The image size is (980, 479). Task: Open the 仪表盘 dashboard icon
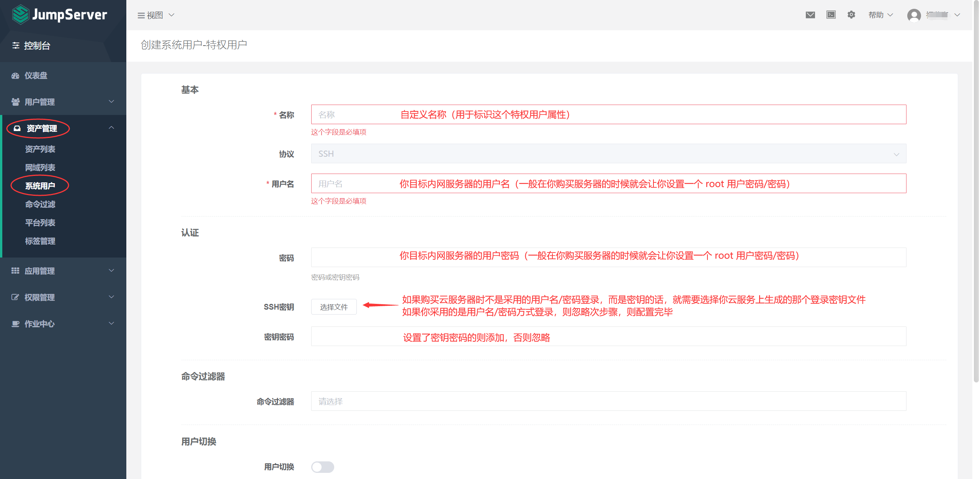(x=15, y=75)
